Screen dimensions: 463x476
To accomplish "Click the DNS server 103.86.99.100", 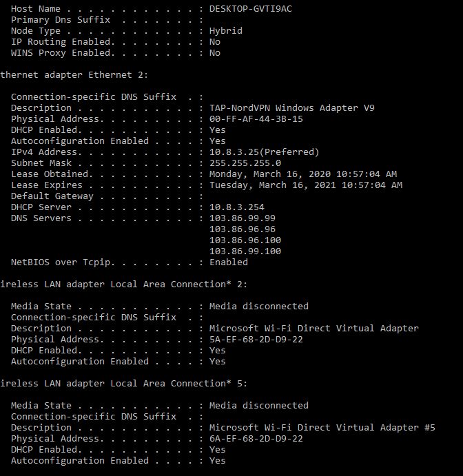I will (x=245, y=251).
